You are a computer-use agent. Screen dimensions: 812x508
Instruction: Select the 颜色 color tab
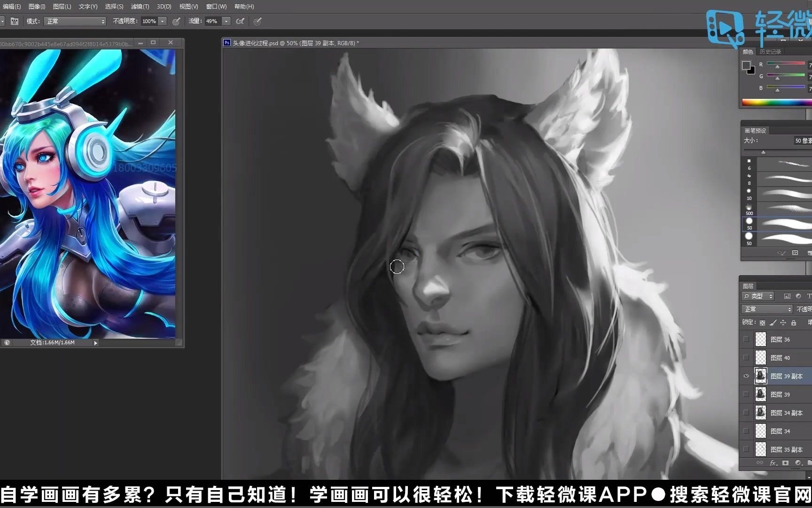pos(748,52)
